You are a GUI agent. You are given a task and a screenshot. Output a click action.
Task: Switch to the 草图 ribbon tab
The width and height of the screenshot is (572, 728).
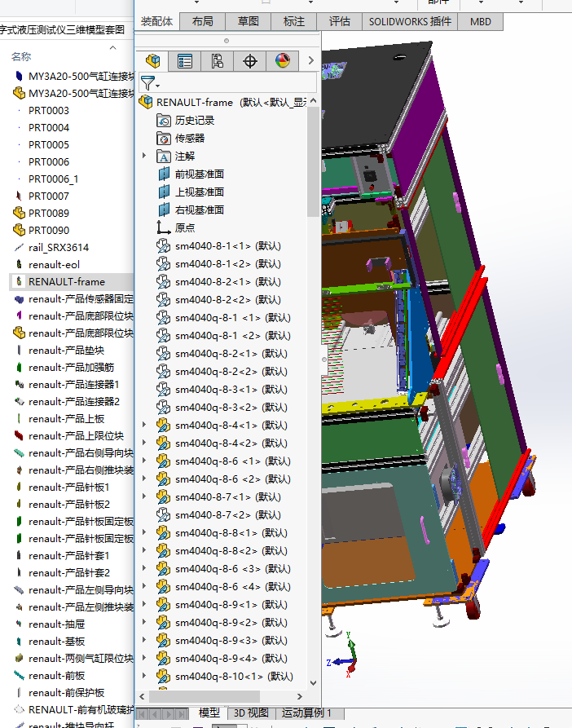pyautogui.click(x=249, y=21)
